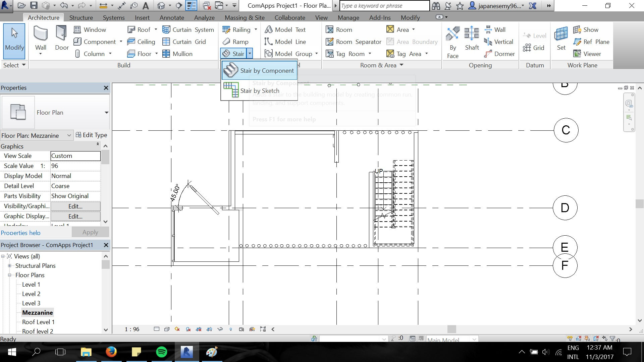
Task: Expand the Floor tool dropdown
Action: (x=156, y=54)
